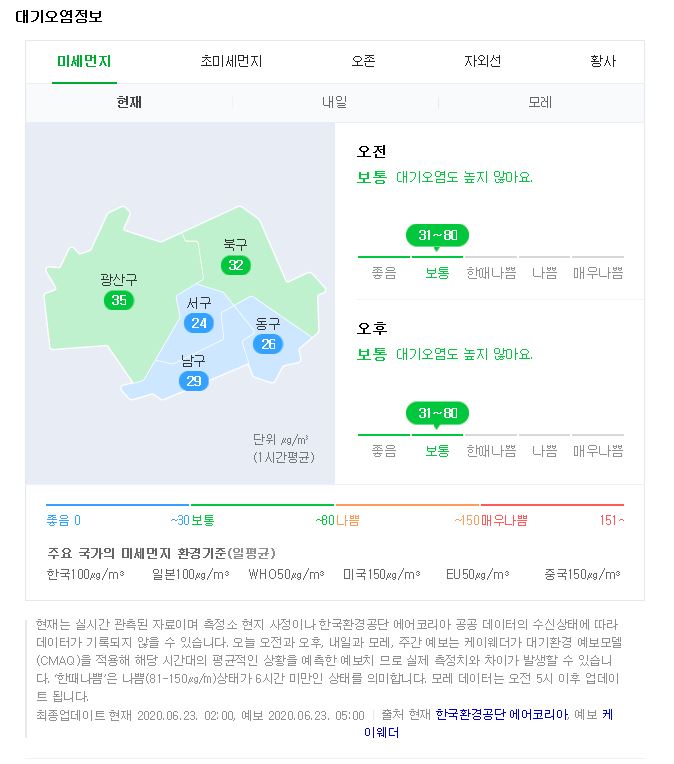
Task: Click the 광산구 value badge 35
Action: pyautogui.click(x=119, y=300)
